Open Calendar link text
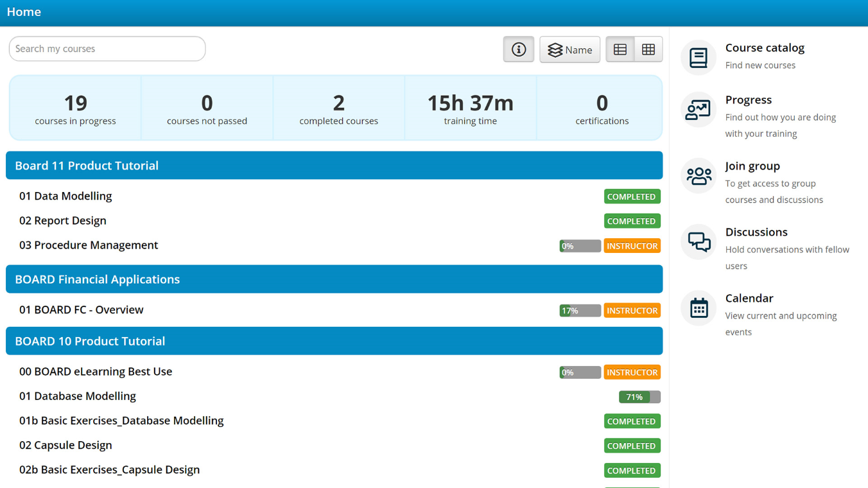Screen dimensions: 868x488 [749, 298]
